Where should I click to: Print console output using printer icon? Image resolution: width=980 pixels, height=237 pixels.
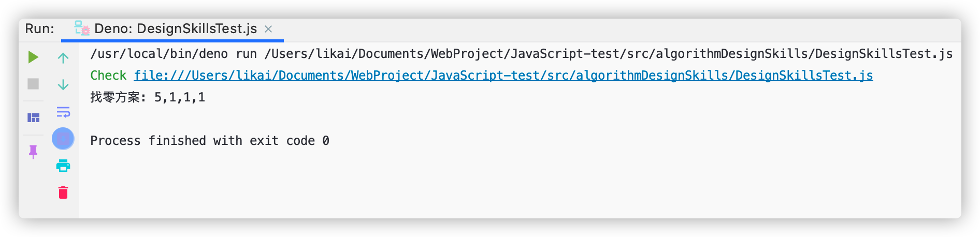[63, 166]
